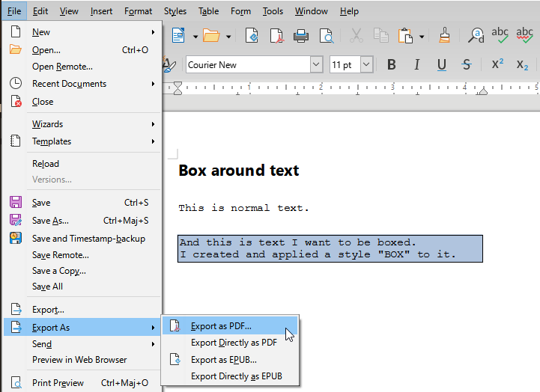Open the Styles menu
Viewport: 540px width, 392px height.
[x=175, y=11]
